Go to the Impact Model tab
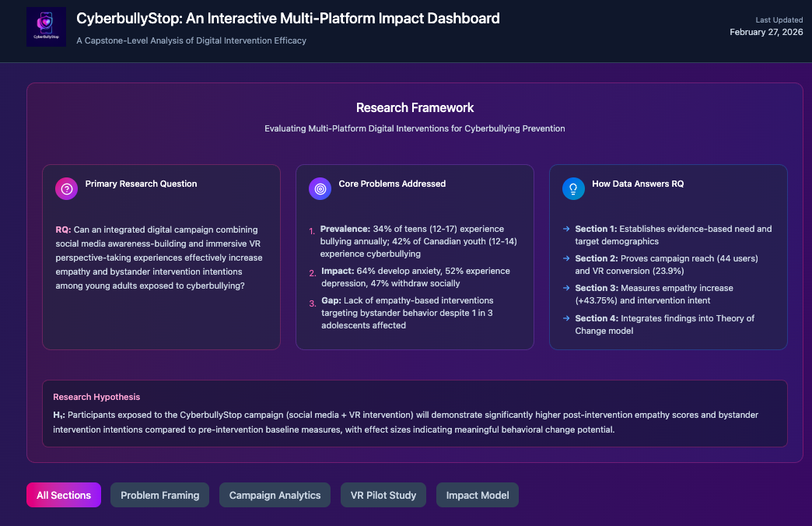This screenshot has width=812, height=526. point(478,495)
